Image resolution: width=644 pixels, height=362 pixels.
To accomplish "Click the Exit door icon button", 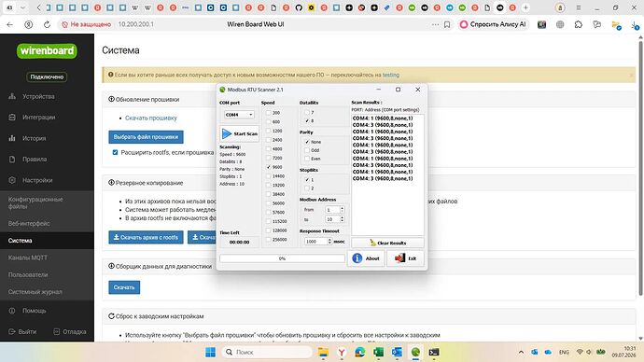I will click(x=405, y=258).
